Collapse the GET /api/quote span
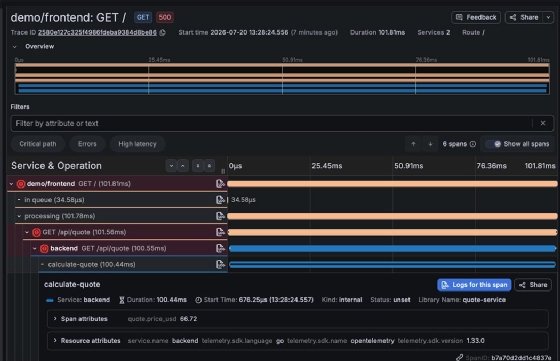The height and width of the screenshot is (361, 560). 27,232
